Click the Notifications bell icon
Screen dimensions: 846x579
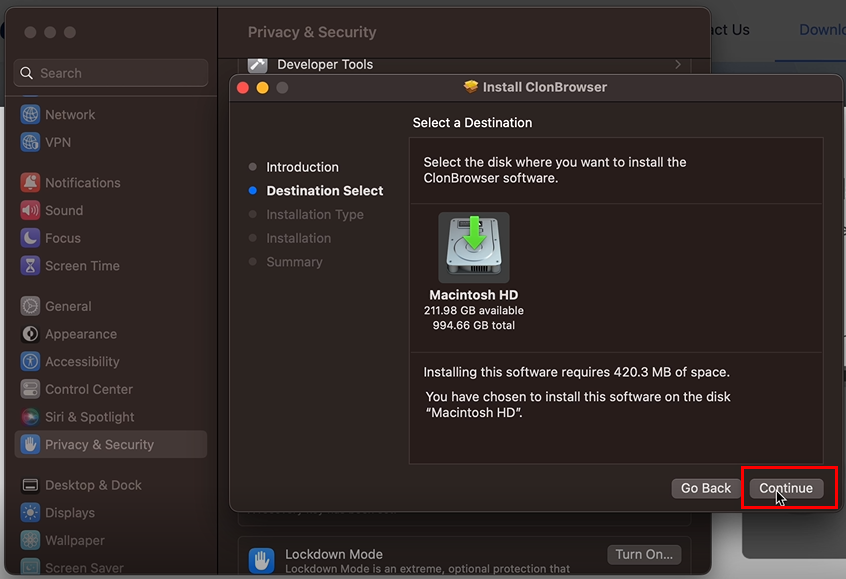(30, 182)
